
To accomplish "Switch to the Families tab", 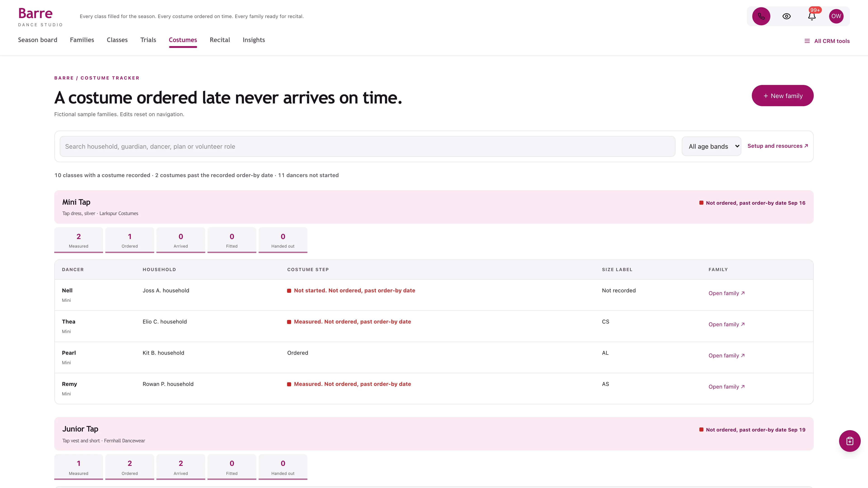I will [82, 40].
